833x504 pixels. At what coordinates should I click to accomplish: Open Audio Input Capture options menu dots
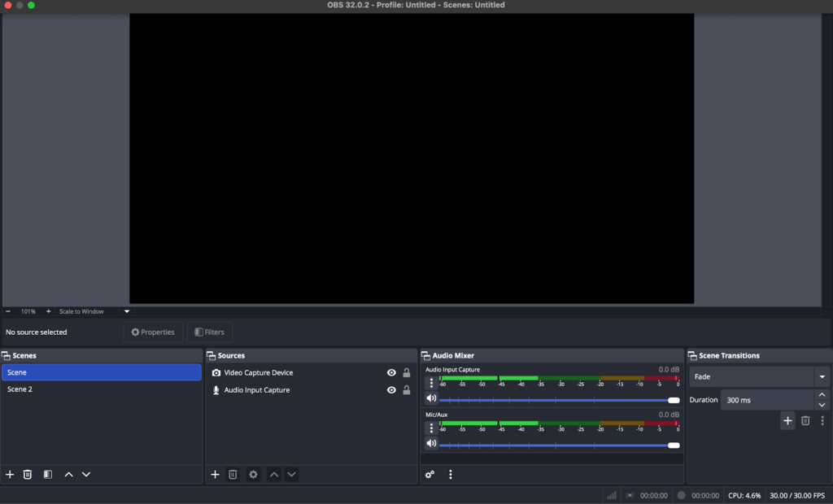431,383
